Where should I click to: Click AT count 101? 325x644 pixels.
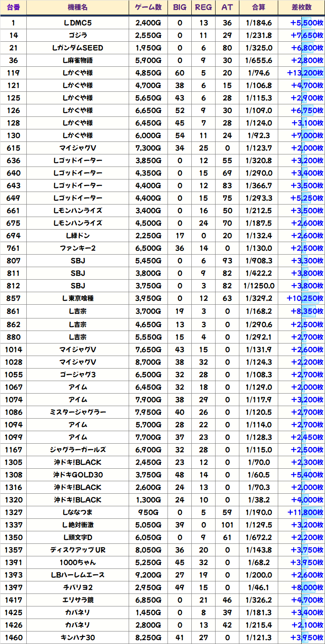[x=227, y=525]
